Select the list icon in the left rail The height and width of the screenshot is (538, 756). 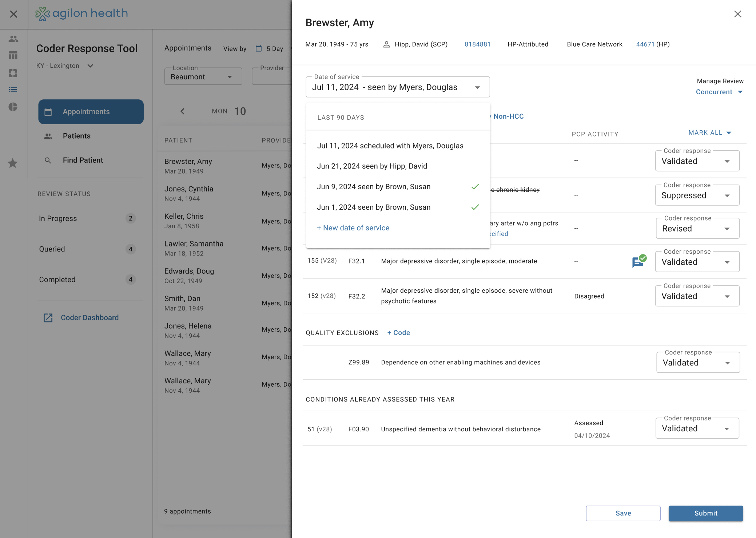[x=13, y=90]
